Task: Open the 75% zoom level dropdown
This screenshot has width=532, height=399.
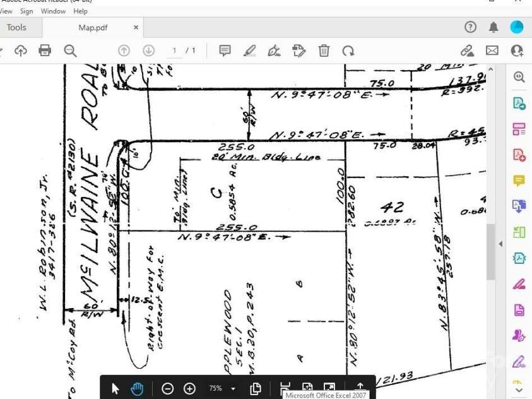Action: point(233,388)
